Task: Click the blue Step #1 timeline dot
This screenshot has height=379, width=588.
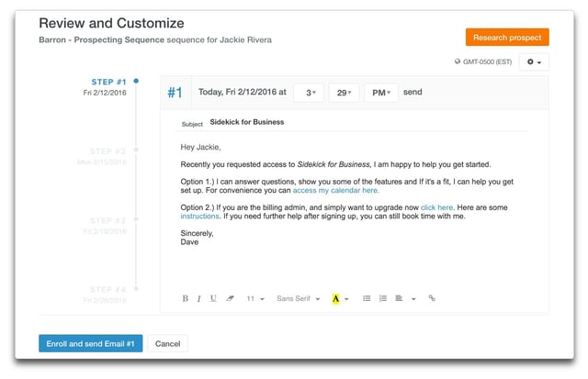Action: (x=136, y=81)
